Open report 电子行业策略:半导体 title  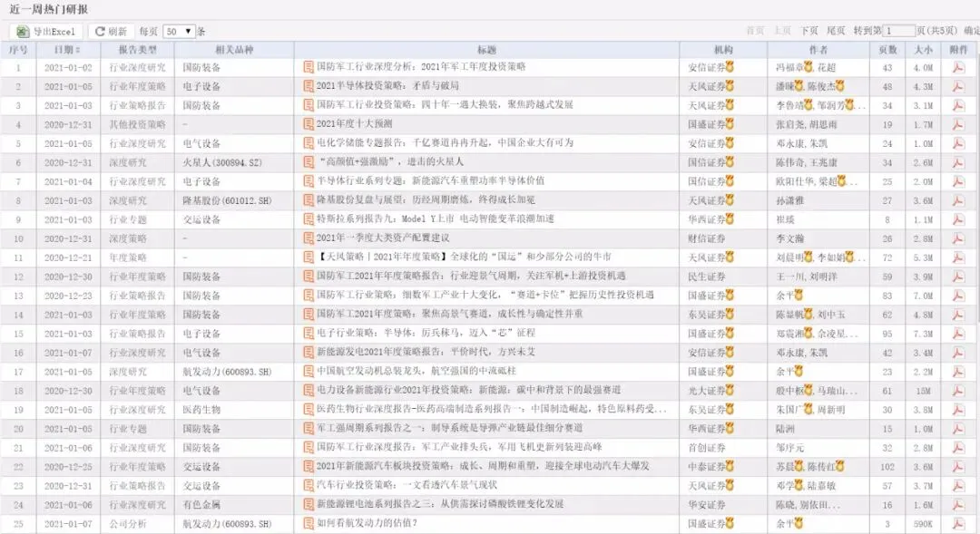coord(426,333)
